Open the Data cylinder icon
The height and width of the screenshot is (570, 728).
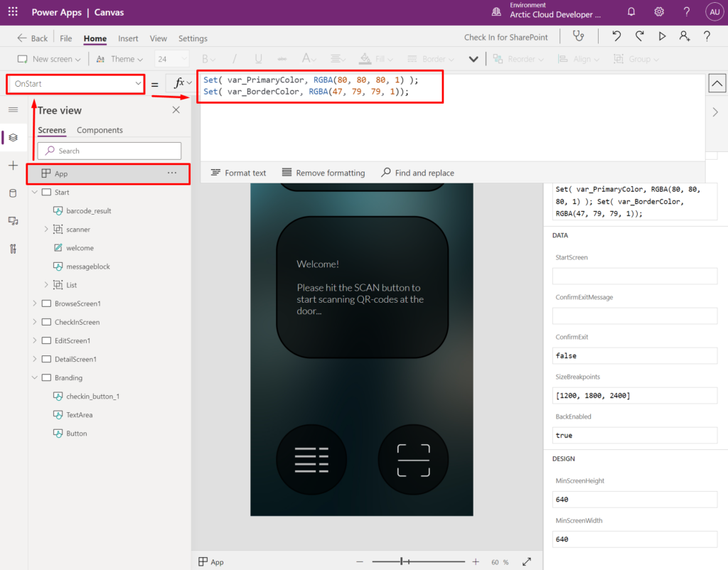click(x=13, y=193)
